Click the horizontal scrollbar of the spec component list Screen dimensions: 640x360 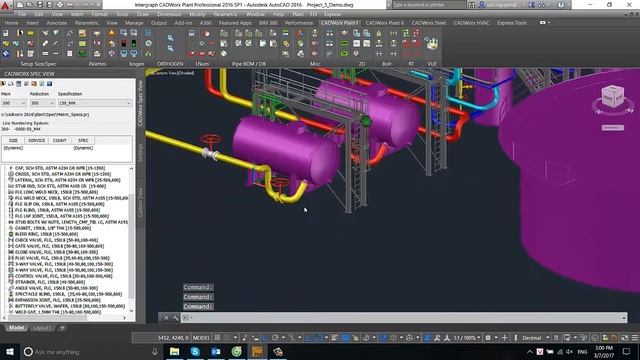66,318
